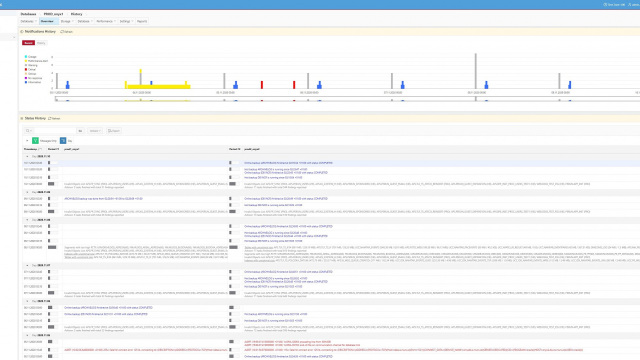Click the Export button in the toolbar

coord(113,131)
